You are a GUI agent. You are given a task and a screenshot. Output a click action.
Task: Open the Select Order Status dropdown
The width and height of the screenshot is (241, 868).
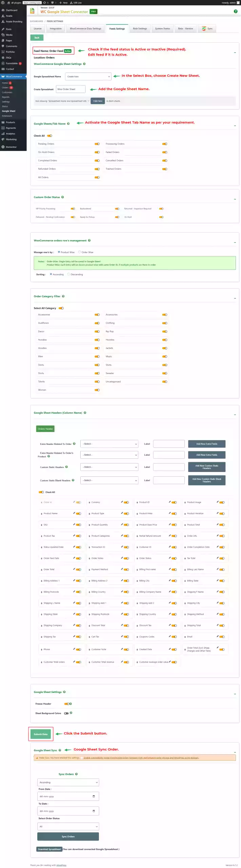(x=68, y=826)
